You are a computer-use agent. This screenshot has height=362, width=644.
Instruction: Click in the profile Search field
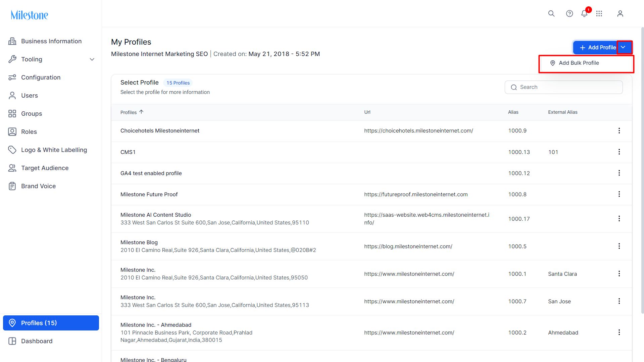(563, 87)
